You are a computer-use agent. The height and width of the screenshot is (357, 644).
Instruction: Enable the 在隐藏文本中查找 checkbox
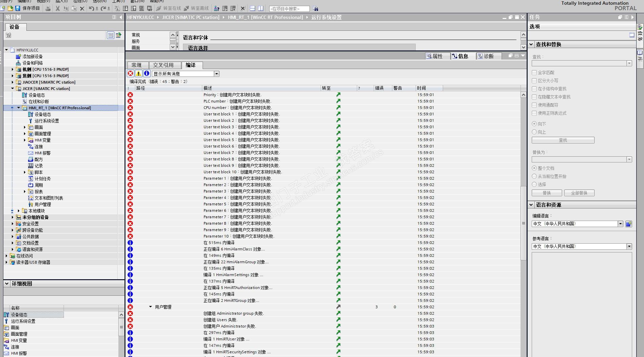534,97
